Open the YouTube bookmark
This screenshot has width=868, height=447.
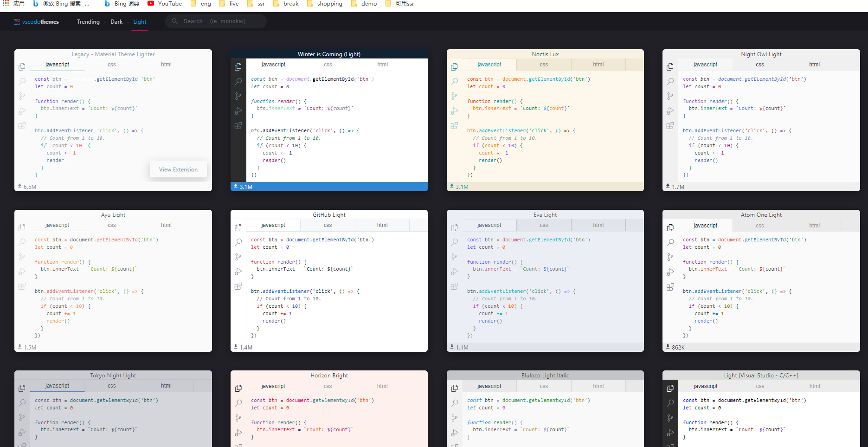(165, 4)
